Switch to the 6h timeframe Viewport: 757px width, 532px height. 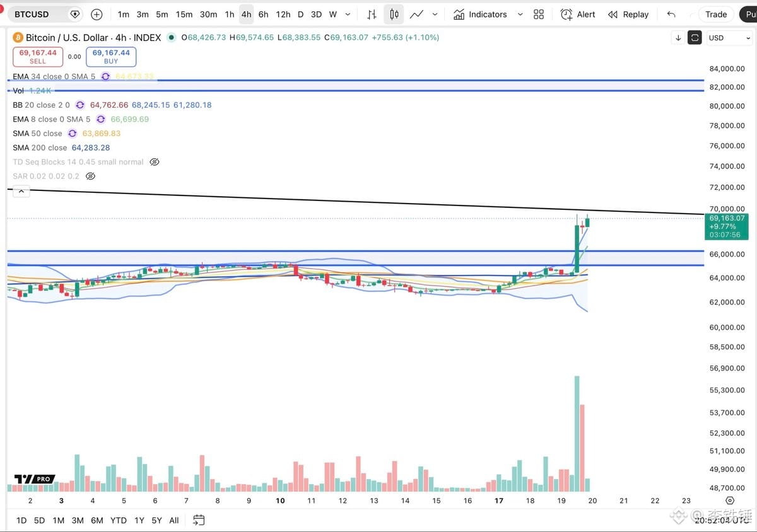point(263,14)
